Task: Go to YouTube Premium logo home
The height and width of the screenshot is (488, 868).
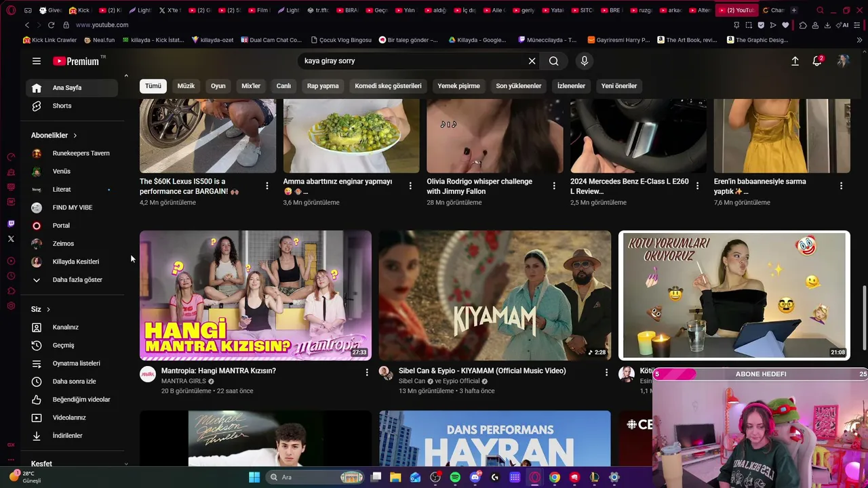Action: point(76,61)
